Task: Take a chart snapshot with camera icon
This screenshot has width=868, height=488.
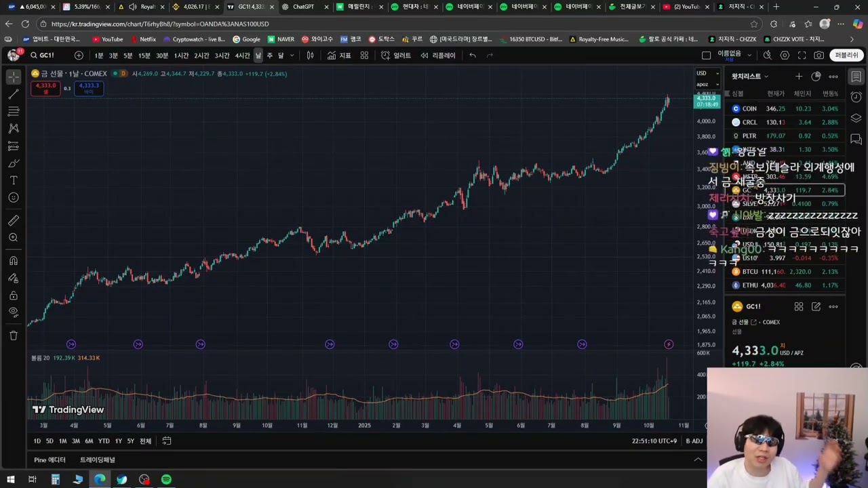Action: pyautogui.click(x=819, y=56)
